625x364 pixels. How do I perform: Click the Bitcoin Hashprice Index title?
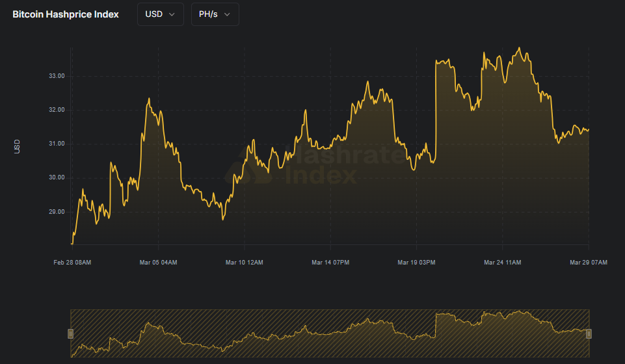pyautogui.click(x=66, y=14)
